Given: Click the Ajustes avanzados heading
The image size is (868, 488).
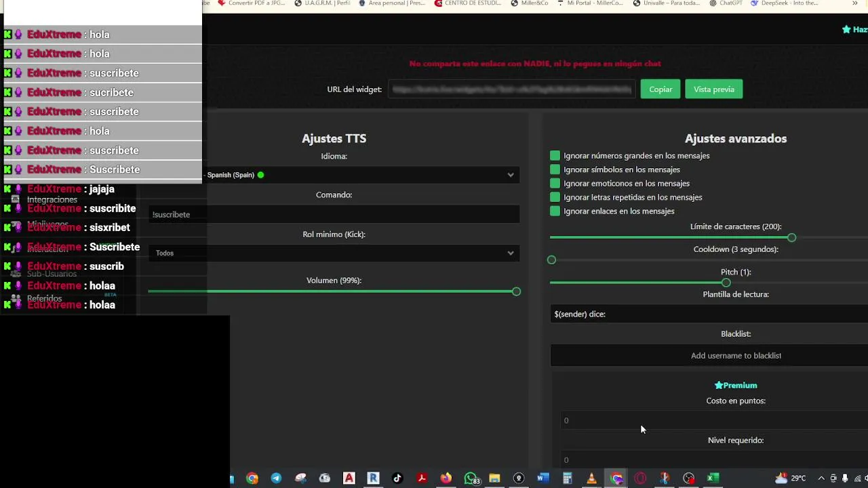Looking at the screenshot, I should pyautogui.click(x=736, y=138).
